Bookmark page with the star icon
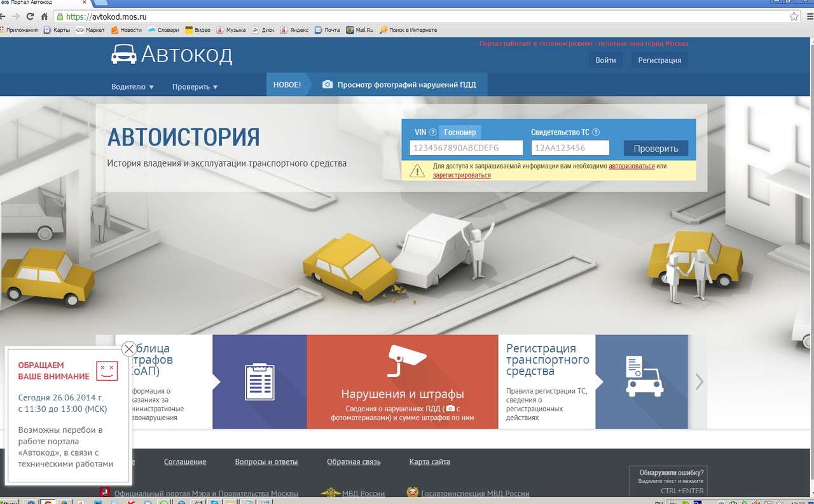Screen dimensions: 814x504 [x=794, y=17]
